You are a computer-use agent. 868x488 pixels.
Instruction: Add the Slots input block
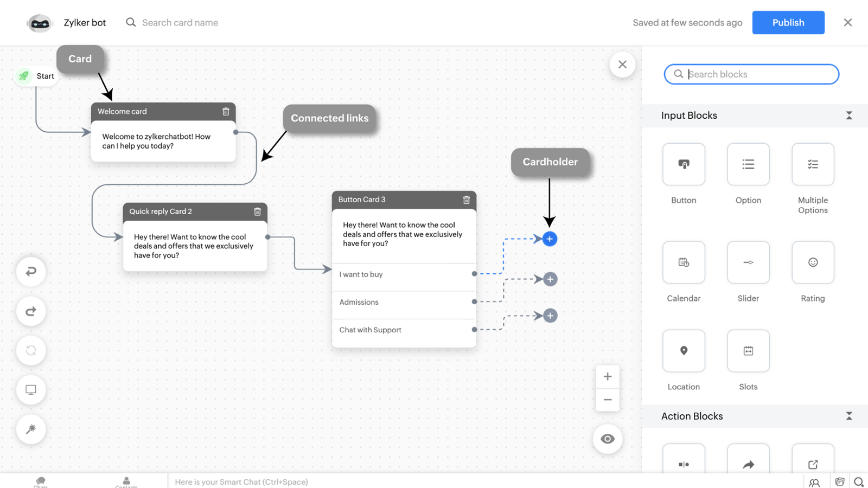click(x=748, y=351)
